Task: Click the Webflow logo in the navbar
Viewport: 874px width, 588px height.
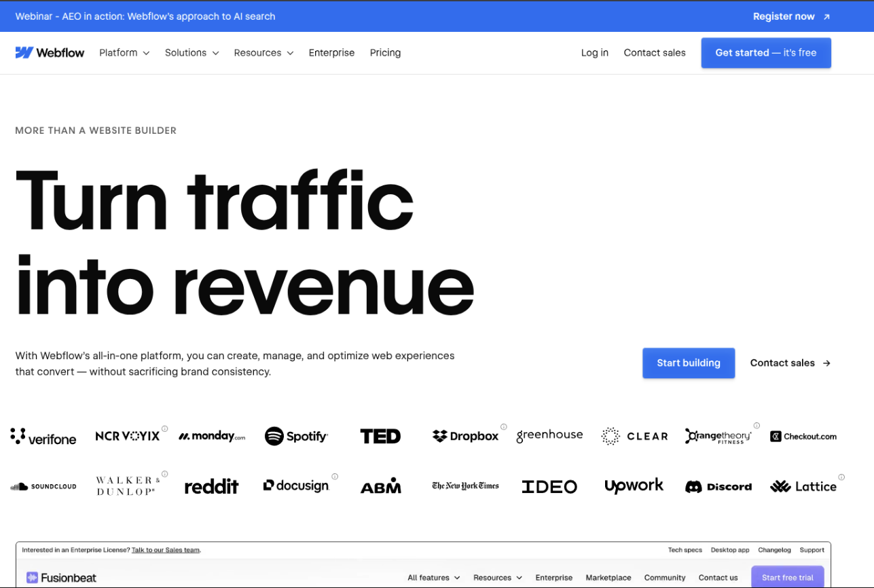Action: (x=50, y=53)
